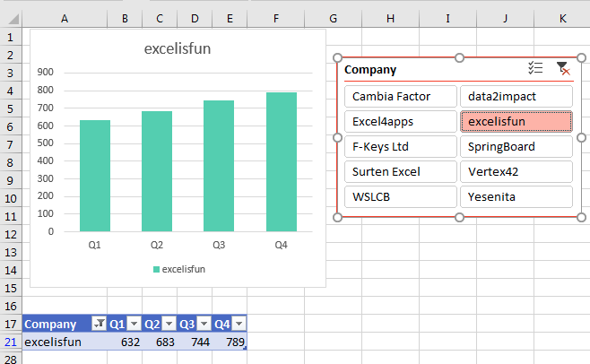This screenshot has width=590, height=364.
Task: Toggle the excelisfun slicer item
Action: [516, 122]
